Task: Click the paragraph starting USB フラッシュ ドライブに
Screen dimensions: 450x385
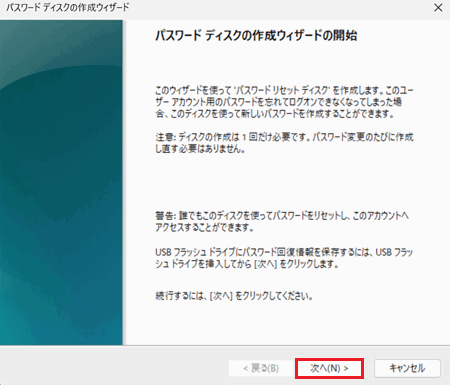Action: coord(284,258)
